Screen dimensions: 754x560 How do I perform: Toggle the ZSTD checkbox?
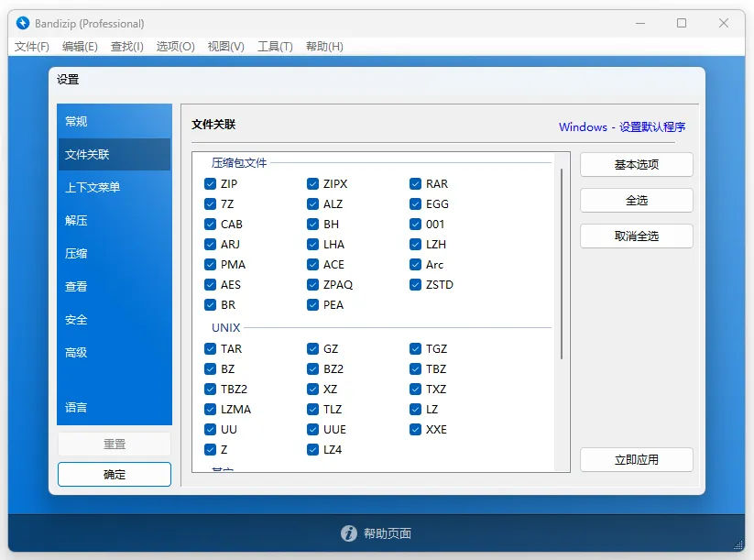pos(415,285)
